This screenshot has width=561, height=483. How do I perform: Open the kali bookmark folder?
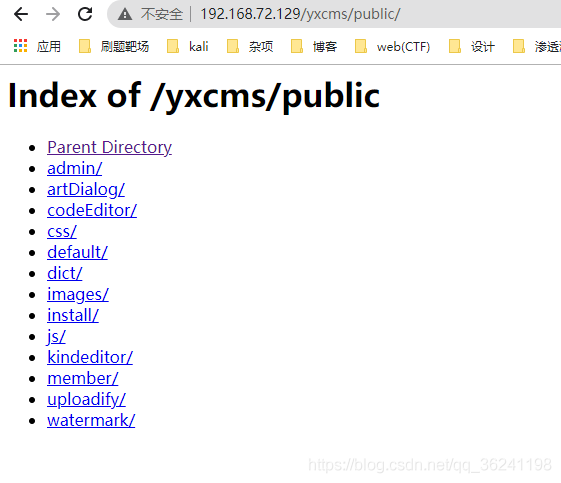tap(188, 47)
